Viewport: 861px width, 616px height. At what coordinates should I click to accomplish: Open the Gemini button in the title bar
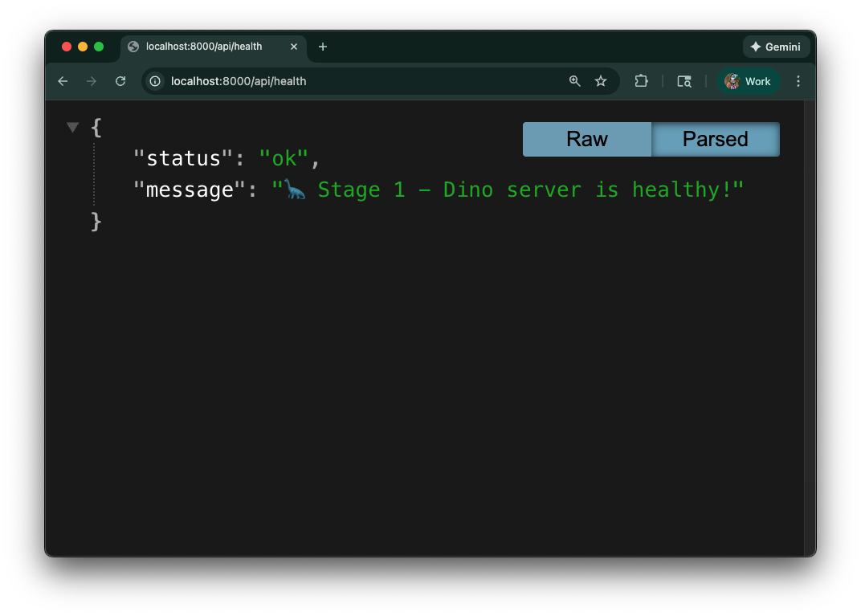(776, 47)
